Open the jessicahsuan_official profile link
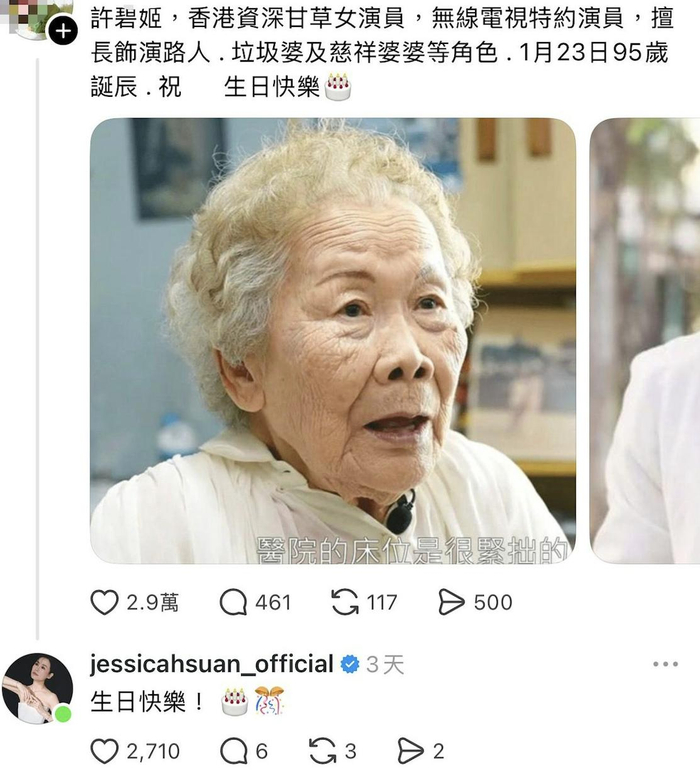700x781 pixels. click(x=212, y=664)
